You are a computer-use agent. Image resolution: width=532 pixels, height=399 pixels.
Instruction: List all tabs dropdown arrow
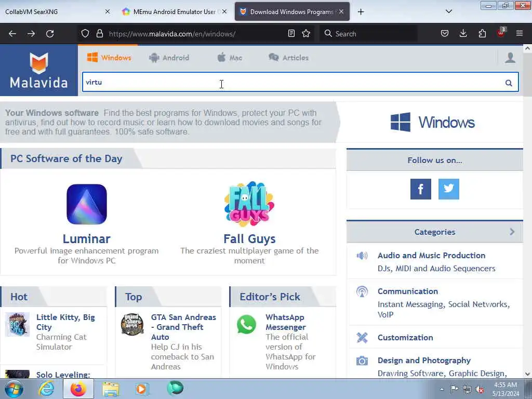(448, 11)
